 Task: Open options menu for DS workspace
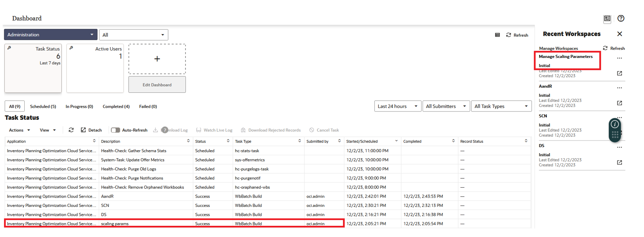click(x=619, y=147)
